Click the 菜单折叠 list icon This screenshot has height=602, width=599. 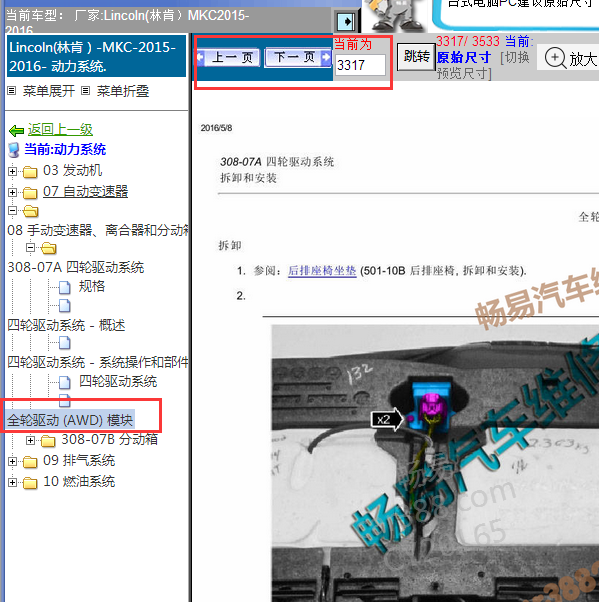click(86, 91)
